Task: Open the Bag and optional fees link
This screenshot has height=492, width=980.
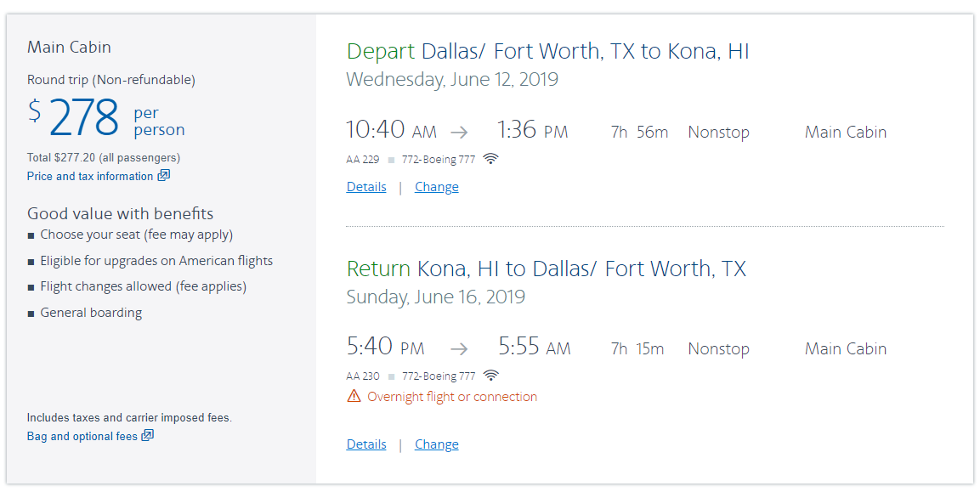Action: [82, 436]
